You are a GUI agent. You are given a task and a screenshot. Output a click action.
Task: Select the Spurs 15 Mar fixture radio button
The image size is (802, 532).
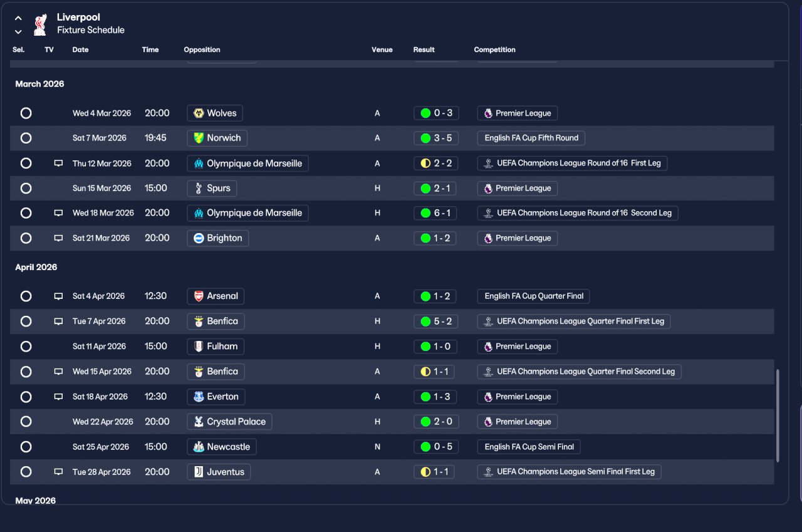[x=26, y=188]
